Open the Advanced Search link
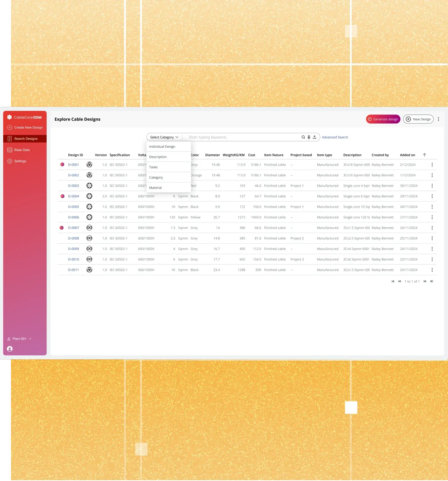This screenshot has width=448, height=481. tap(335, 137)
